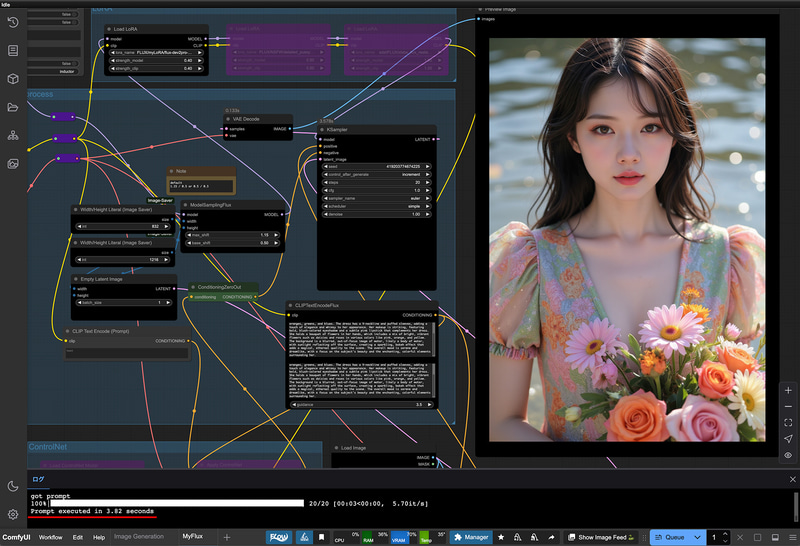Click the paper-plane select mode canvas icon
This screenshot has width=800, height=546.
[x=788, y=439]
